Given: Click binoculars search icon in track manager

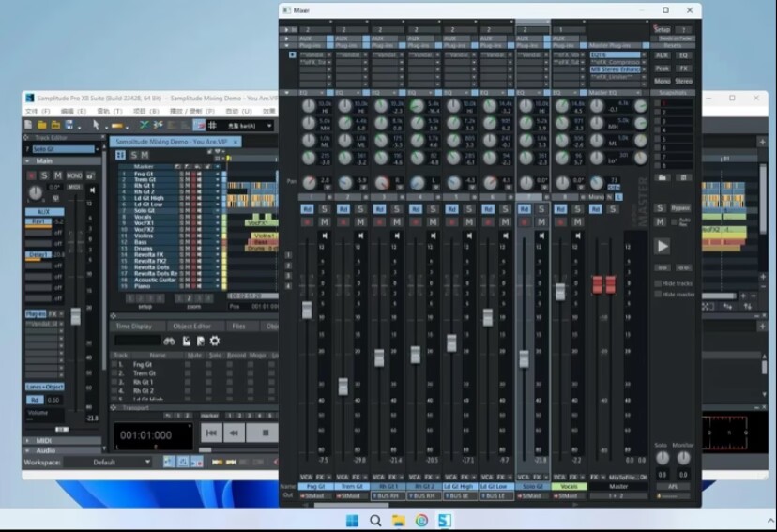Looking at the screenshot, I should pos(169,342).
